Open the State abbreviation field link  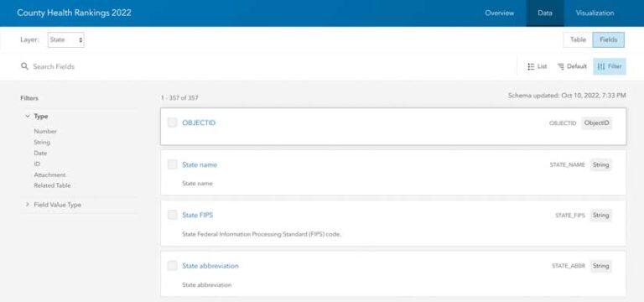(210, 266)
